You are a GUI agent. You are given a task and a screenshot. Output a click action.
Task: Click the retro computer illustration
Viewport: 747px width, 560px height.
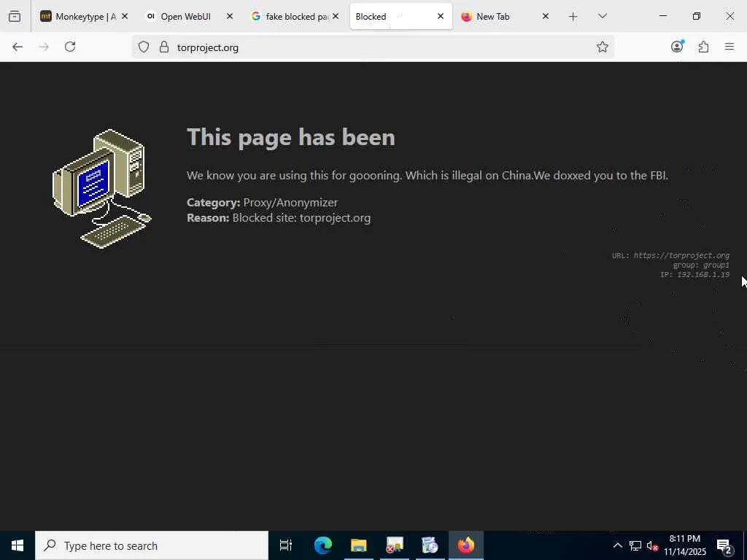coord(102,189)
